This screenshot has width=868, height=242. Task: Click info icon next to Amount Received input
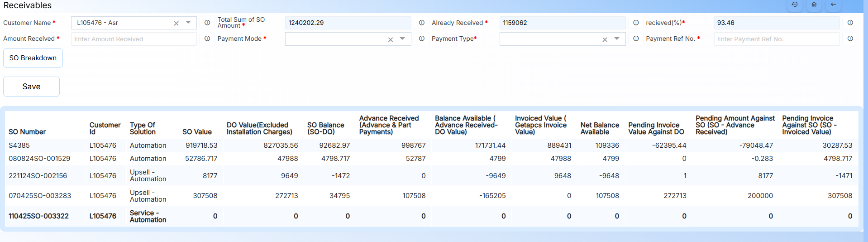[x=207, y=39]
